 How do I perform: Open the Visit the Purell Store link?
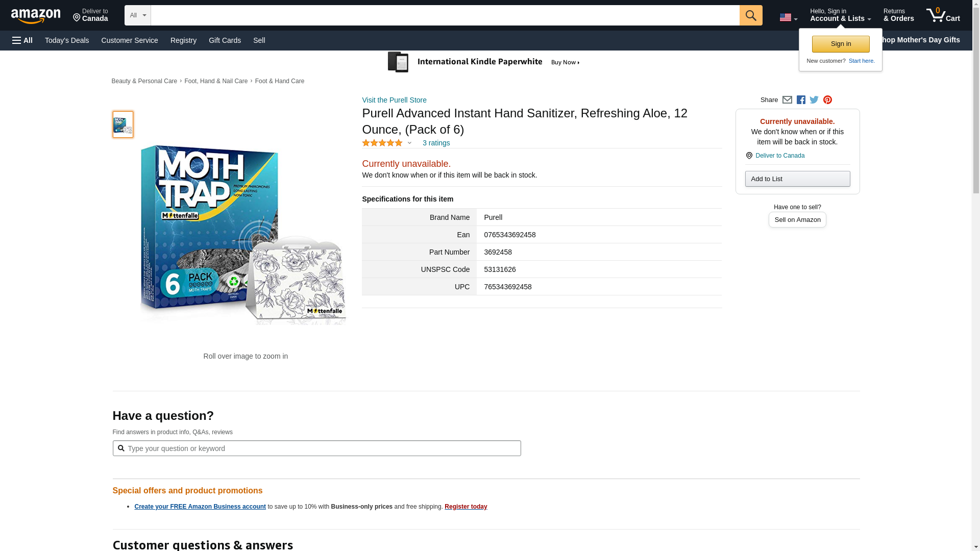pyautogui.click(x=394, y=100)
